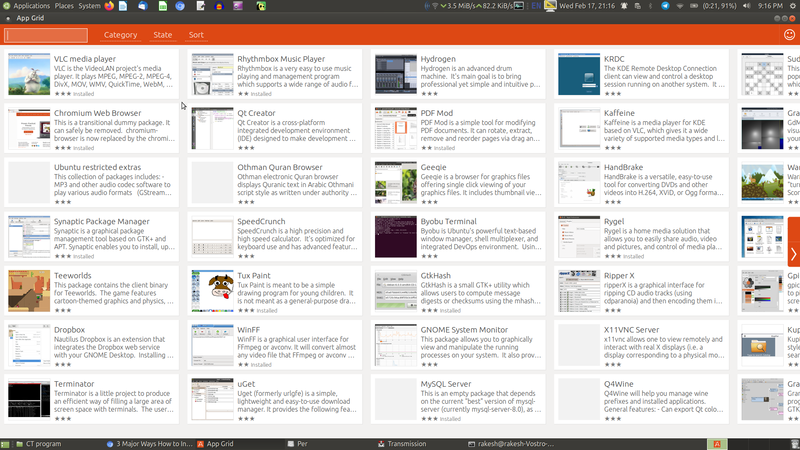800x450 pixels.
Task: Switch to Transmission taskbar window
Action: [x=402, y=444]
